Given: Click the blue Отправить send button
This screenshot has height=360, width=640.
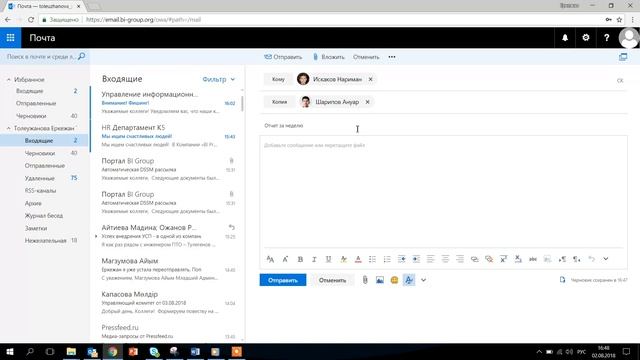Looking at the screenshot, I should tap(283, 280).
